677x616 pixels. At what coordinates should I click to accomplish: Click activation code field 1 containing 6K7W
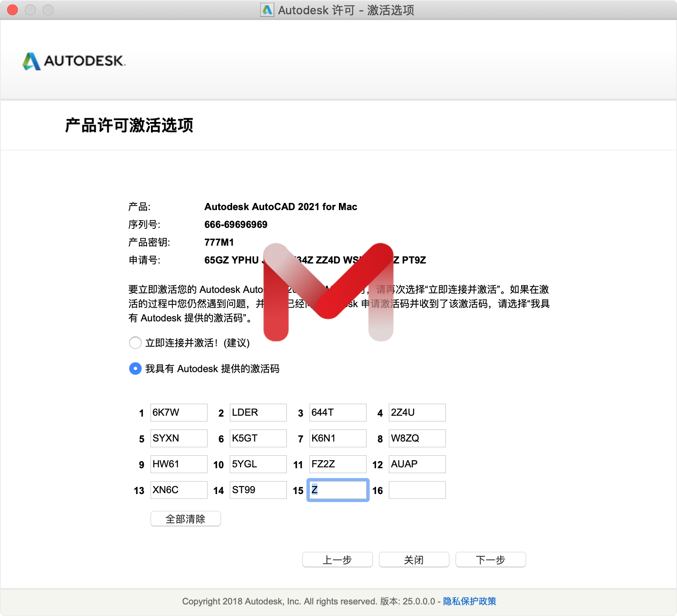[179, 413]
